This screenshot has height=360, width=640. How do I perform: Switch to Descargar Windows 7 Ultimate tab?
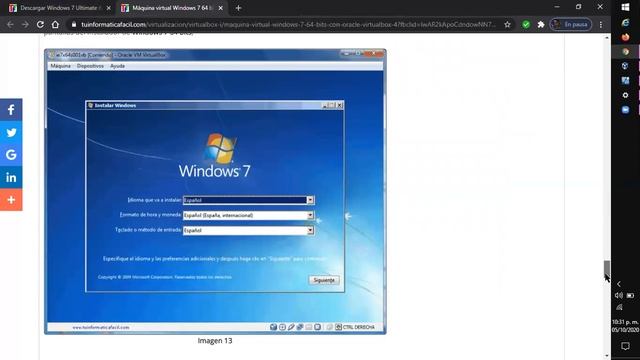59,8
